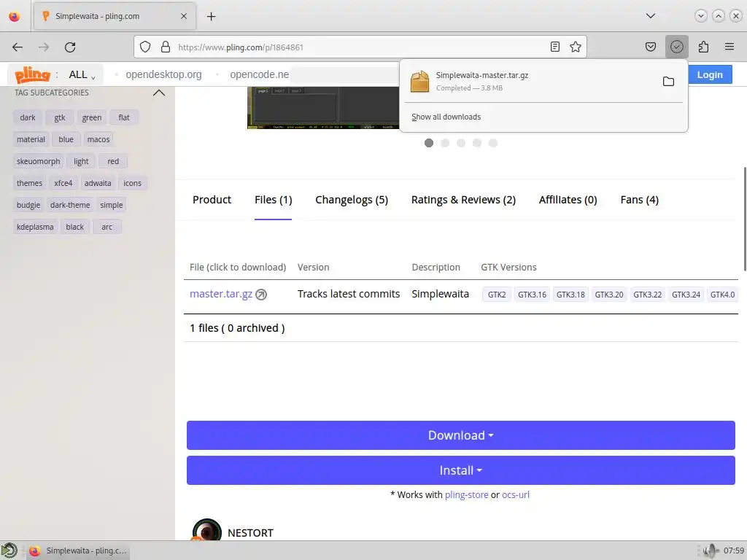Screen dimensions: 747x560
Task: Select the second carousel dot
Action: pos(445,143)
